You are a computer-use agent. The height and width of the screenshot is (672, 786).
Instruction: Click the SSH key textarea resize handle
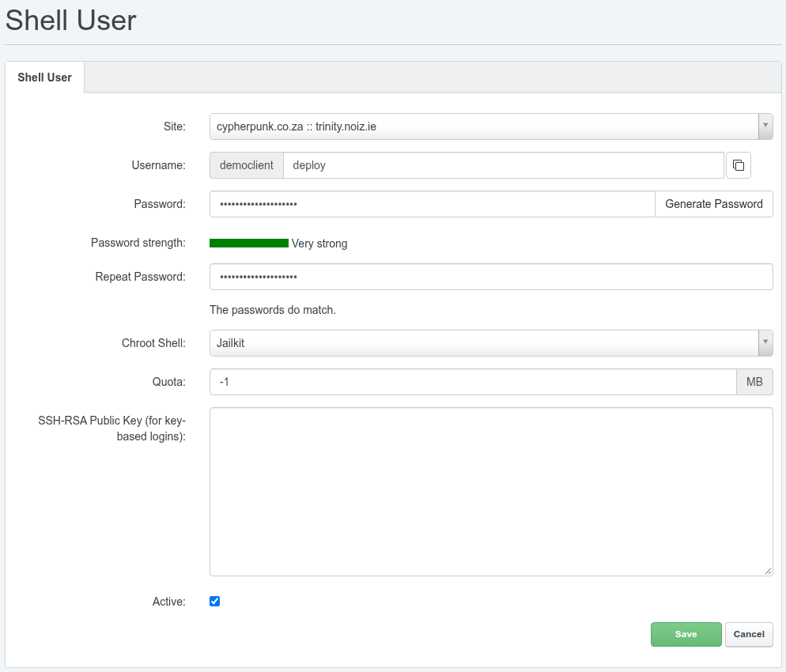click(x=769, y=572)
